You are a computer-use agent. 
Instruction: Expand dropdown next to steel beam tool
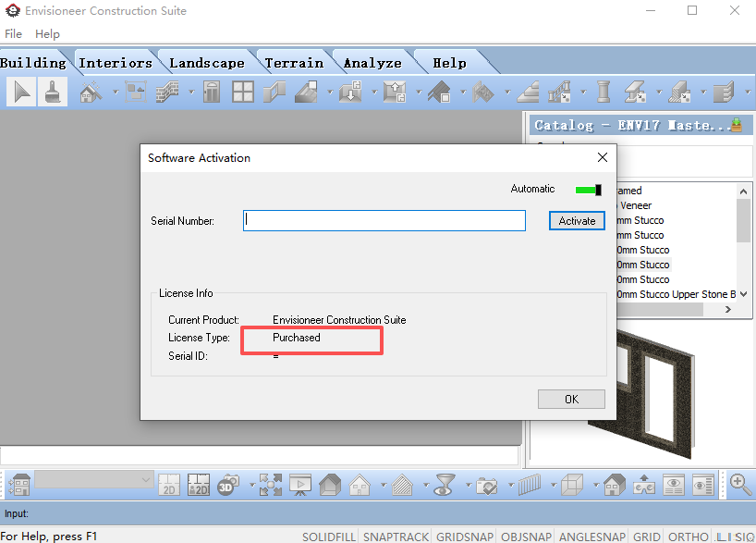pos(659,92)
